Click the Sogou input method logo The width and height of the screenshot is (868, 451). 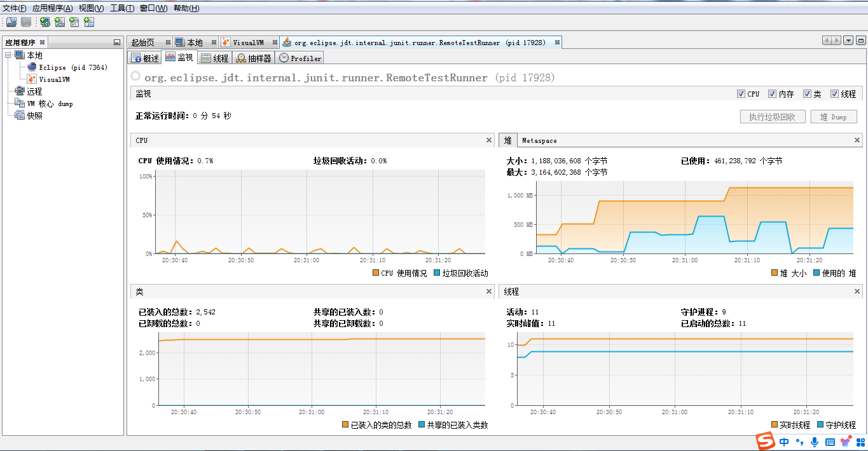coord(765,441)
